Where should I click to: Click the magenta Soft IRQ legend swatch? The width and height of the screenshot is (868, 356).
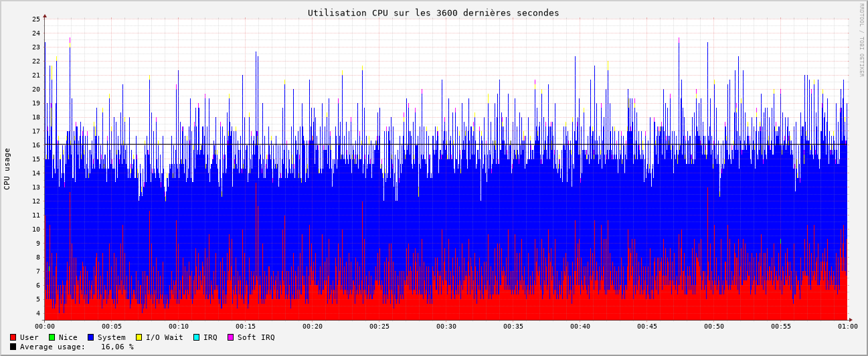(x=230, y=337)
